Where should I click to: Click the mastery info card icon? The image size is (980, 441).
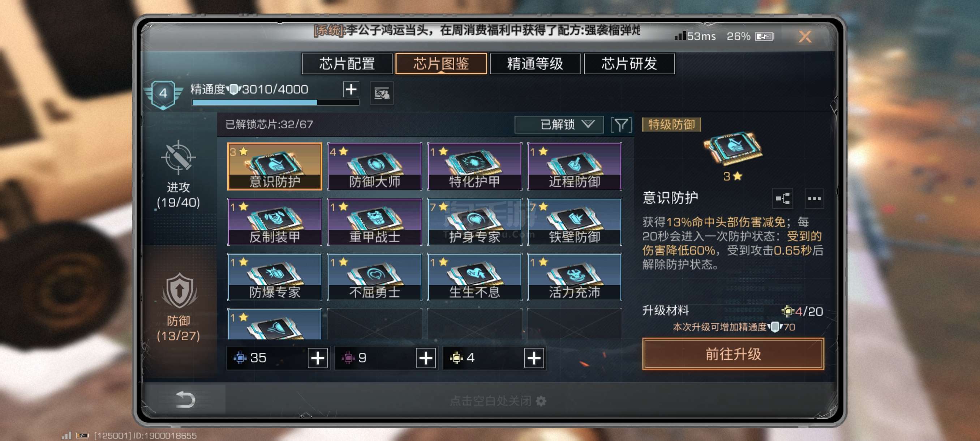(x=382, y=93)
